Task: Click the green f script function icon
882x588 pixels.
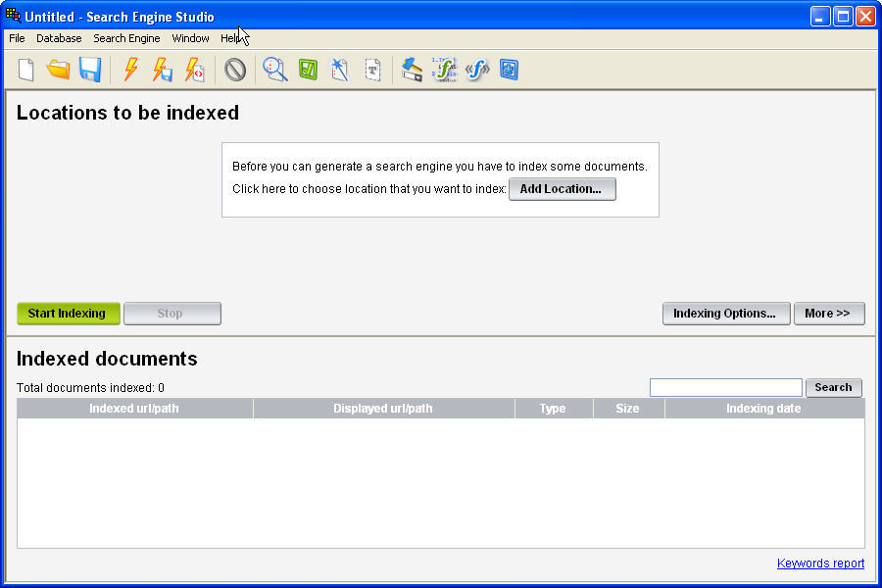Action: point(444,69)
